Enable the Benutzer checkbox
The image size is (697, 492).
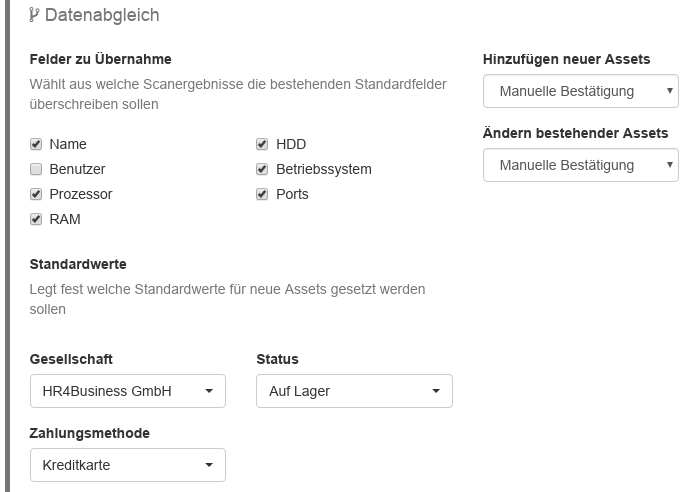coord(36,169)
